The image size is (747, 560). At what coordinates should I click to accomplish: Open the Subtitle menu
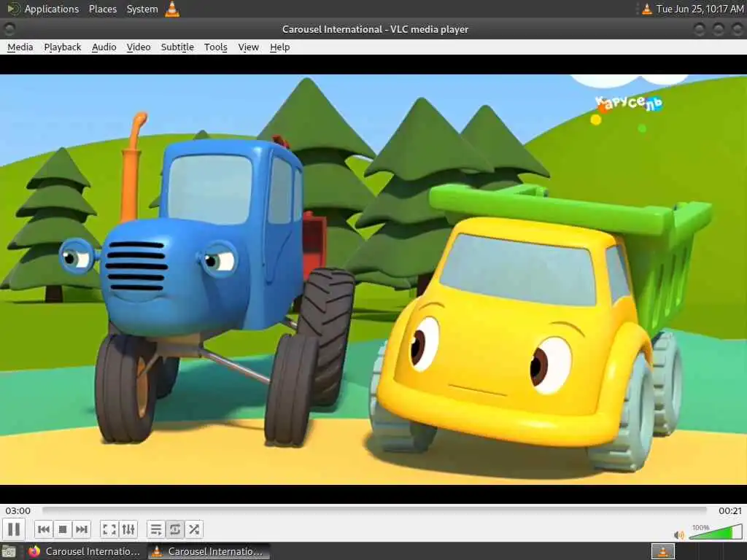click(177, 47)
